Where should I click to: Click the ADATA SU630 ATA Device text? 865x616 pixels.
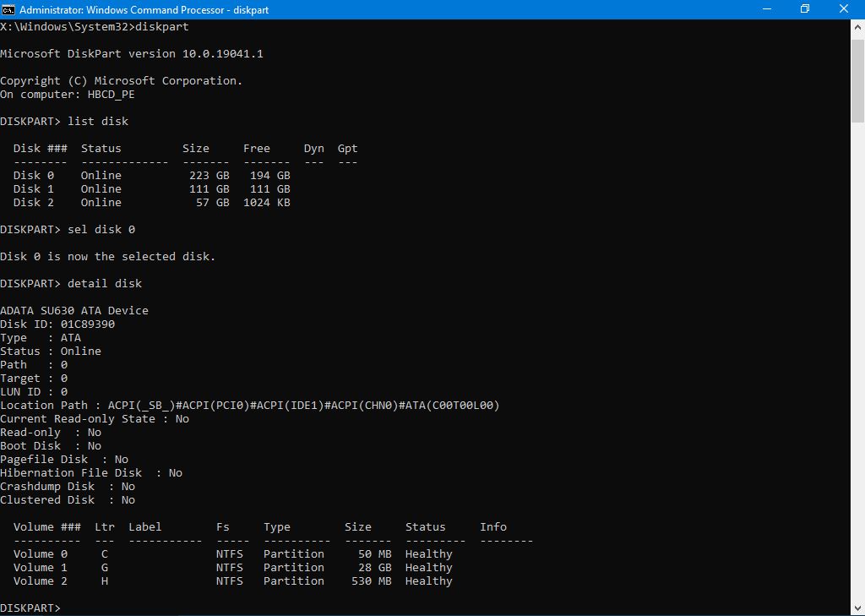(x=74, y=311)
